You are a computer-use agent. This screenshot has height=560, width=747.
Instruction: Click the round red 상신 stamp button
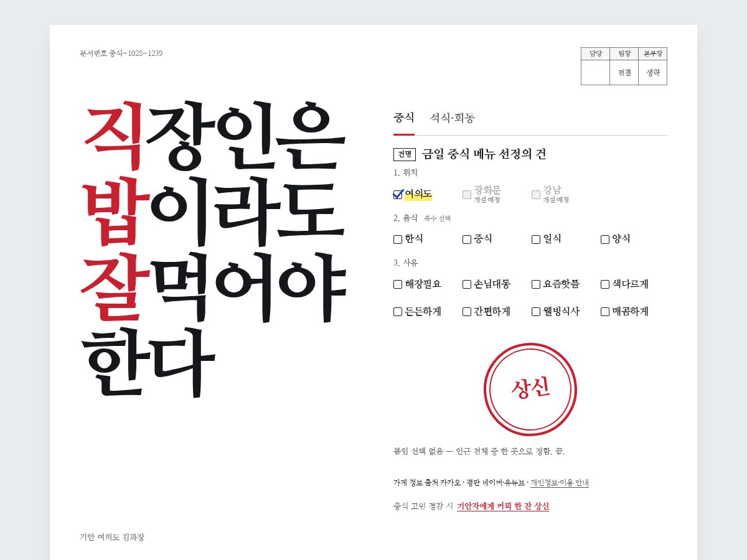530,390
